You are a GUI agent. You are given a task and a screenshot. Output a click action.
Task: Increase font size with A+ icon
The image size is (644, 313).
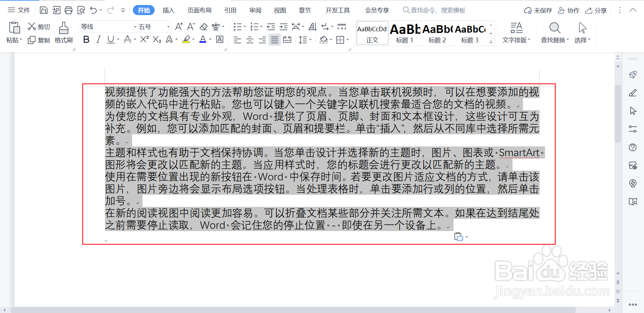click(x=179, y=27)
